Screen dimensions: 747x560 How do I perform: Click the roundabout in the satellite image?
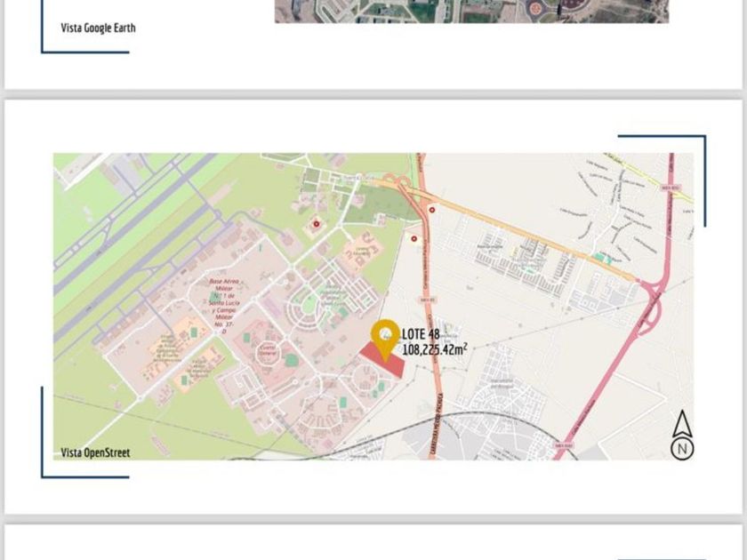(535, 7)
